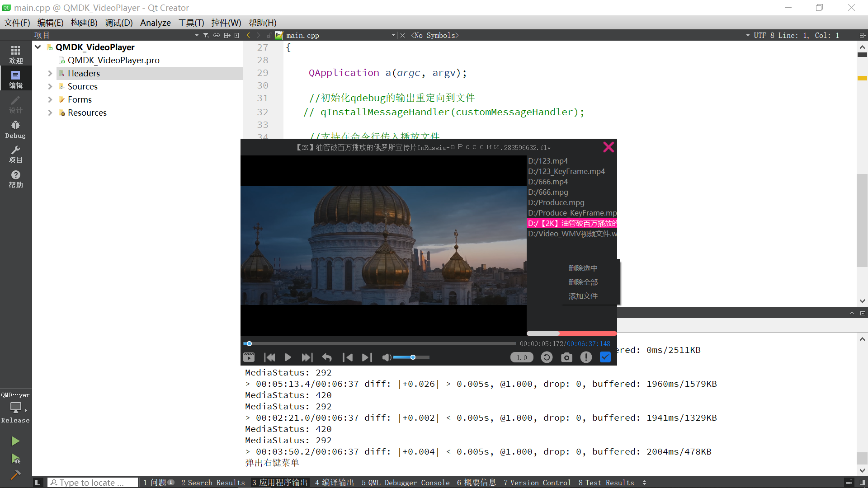Toggle the sidebar visibility button in status bar
Image resolution: width=868 pixels, height=488 pixels.
38,482
